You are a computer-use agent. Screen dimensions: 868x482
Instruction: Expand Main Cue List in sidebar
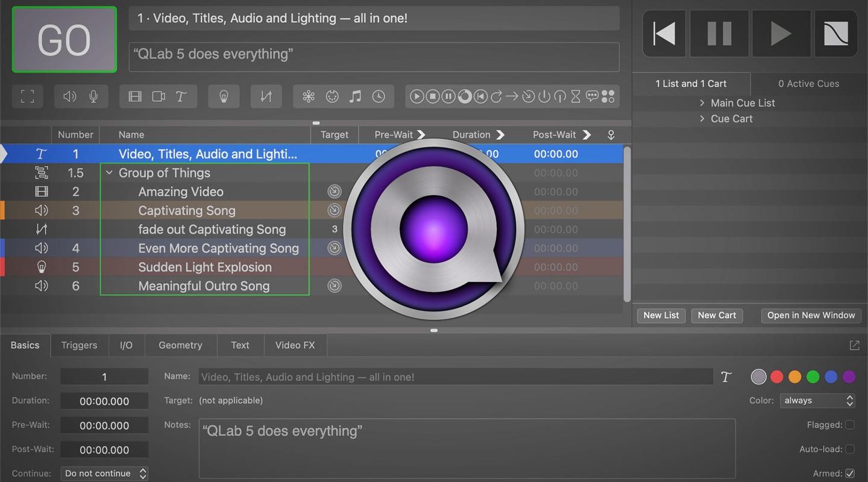coord(702,103)
